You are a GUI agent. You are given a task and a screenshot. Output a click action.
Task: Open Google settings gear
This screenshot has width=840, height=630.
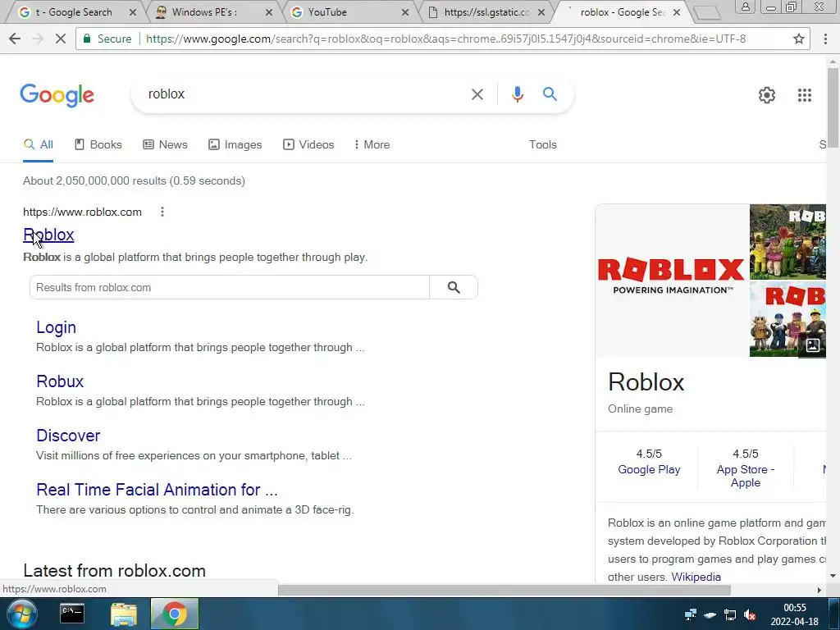coord(767,95)
